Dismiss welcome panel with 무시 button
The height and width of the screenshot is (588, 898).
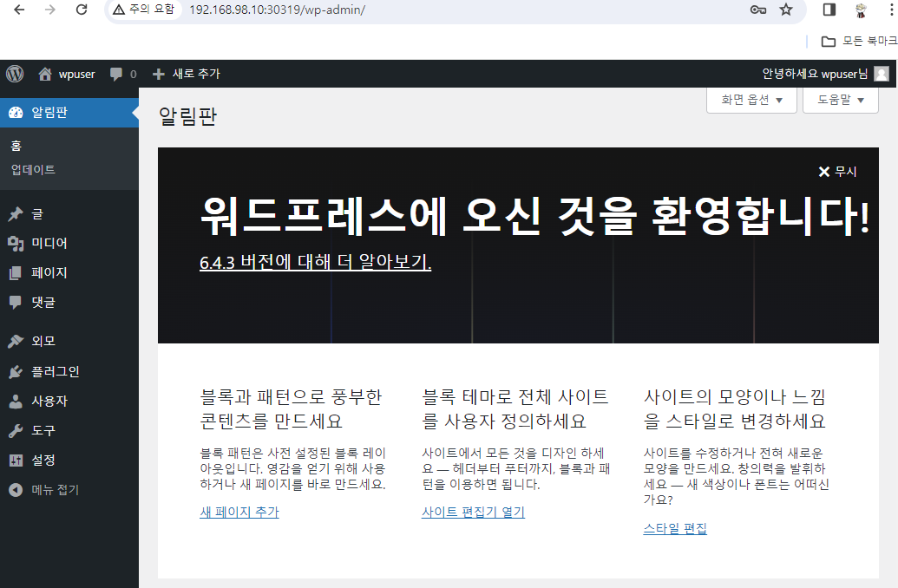(x=837, y=172)
